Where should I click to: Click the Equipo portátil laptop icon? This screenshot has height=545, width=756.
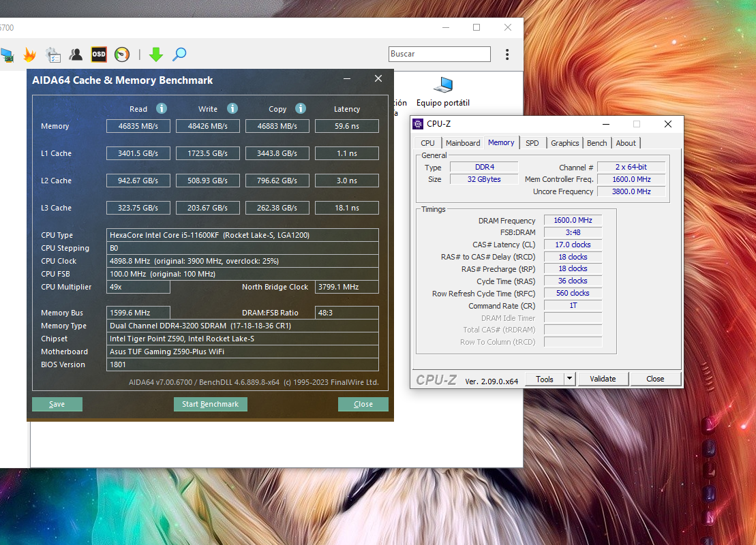pos(443,84)
